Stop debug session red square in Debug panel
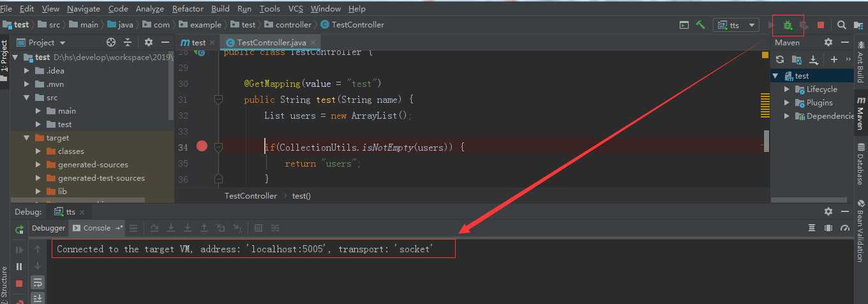 tap(19, 283)
